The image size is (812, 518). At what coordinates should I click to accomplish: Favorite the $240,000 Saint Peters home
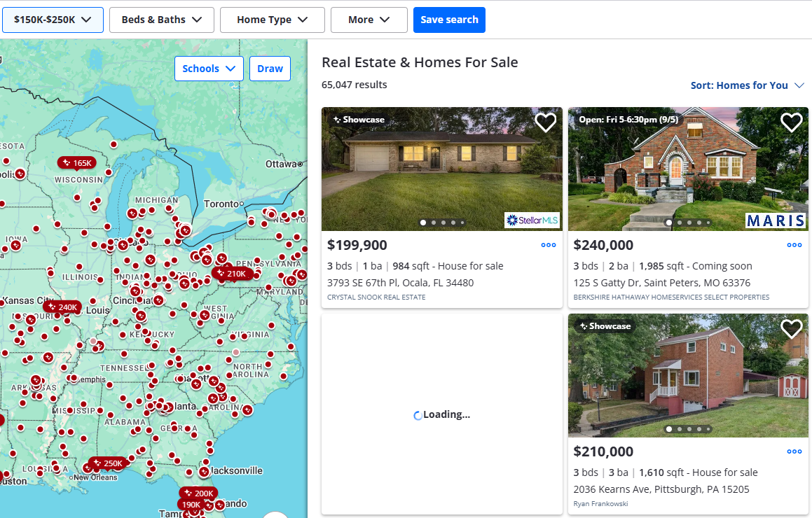(791, 122)
